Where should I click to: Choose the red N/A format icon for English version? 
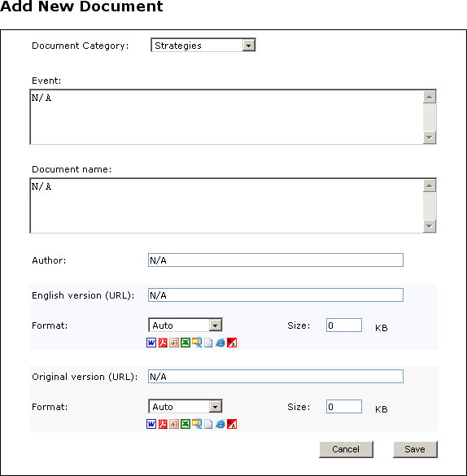pyautogui.click(x=232, y=343)
